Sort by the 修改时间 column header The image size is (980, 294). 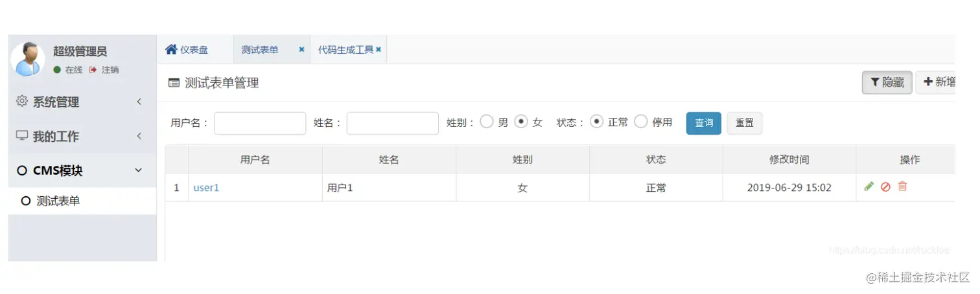click(789, 159)
